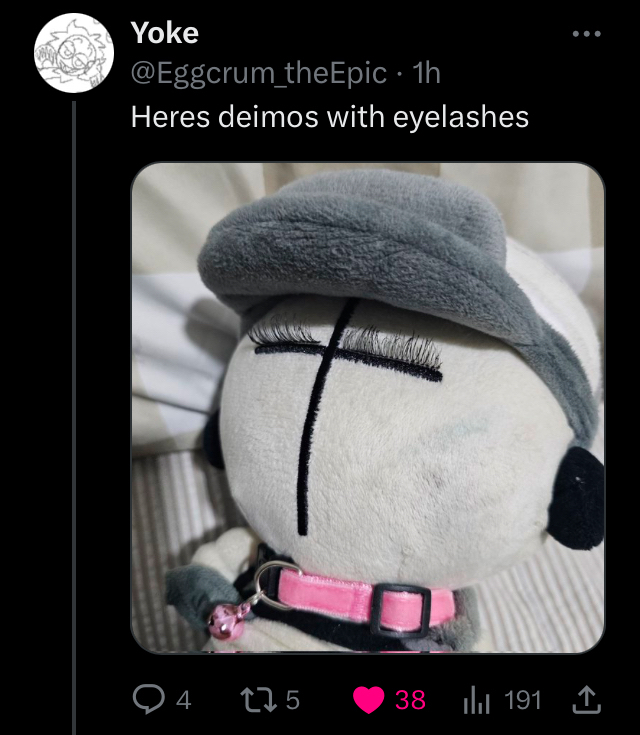Screen dimensions: 640x735
Task: Click the retweet count 5
Action: [x=292, y=700]
